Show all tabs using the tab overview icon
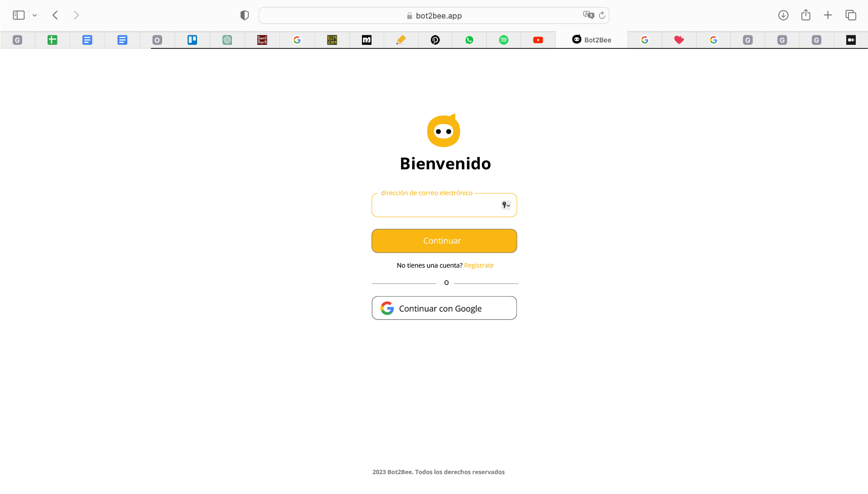 click(850, 15)
